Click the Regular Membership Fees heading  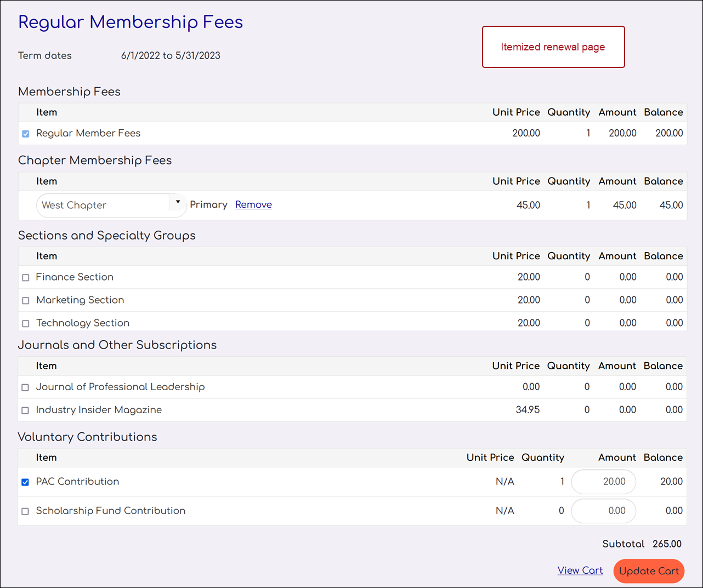click(x=131, y=22)
